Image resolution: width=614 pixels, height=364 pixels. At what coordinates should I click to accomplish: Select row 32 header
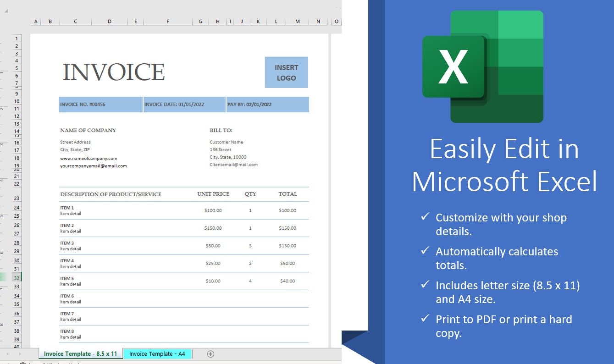17,277
